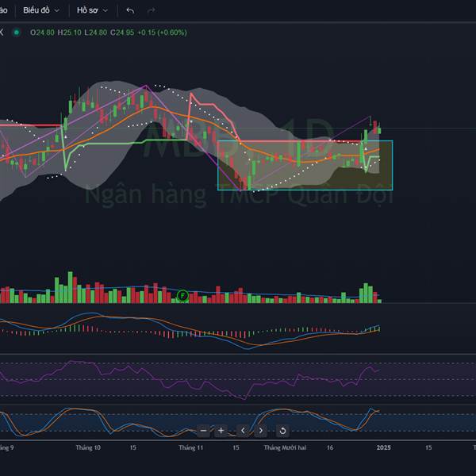This screenshot has width=476, height=476.
Task: Click the chevron arrow next to Biểu đồ
Action: click(x=58, y=10)
